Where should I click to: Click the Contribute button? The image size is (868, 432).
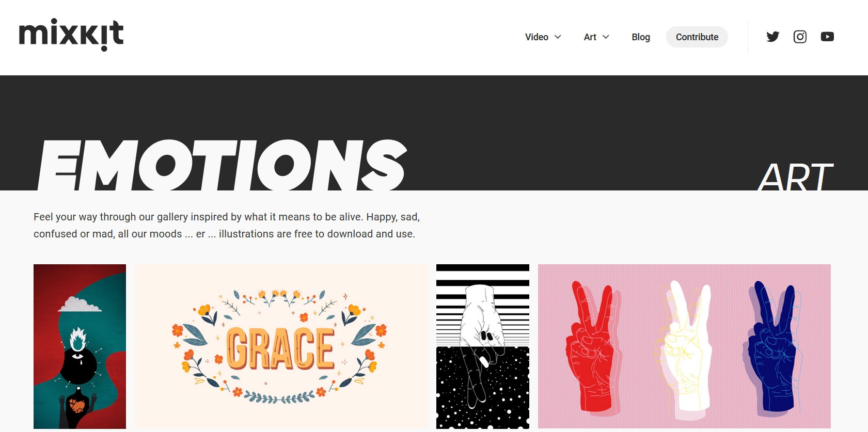pyautogui.click(x=697, y=37)
